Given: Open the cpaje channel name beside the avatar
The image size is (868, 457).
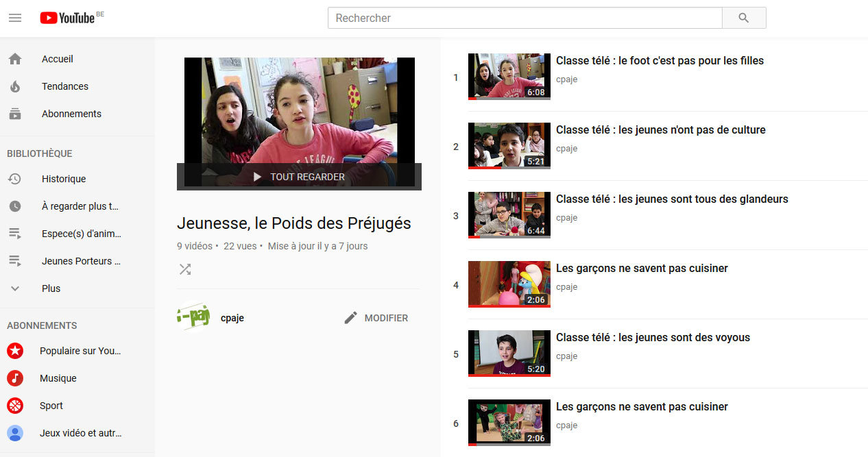Looking at the screenshot, I should point(232,318).
